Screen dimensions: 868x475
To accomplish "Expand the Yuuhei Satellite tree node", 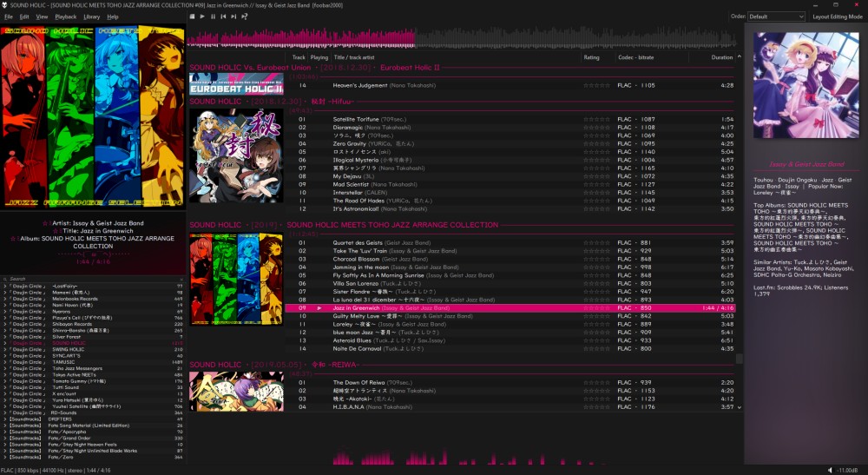I will pyautogui.click(x=5, y=406).
